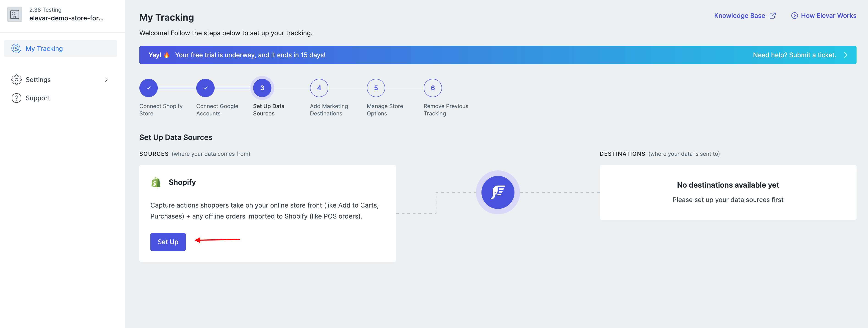Click the Knowledge Base external link icon
The height and width of the screenshot is (328, 868).
[773, 16]
